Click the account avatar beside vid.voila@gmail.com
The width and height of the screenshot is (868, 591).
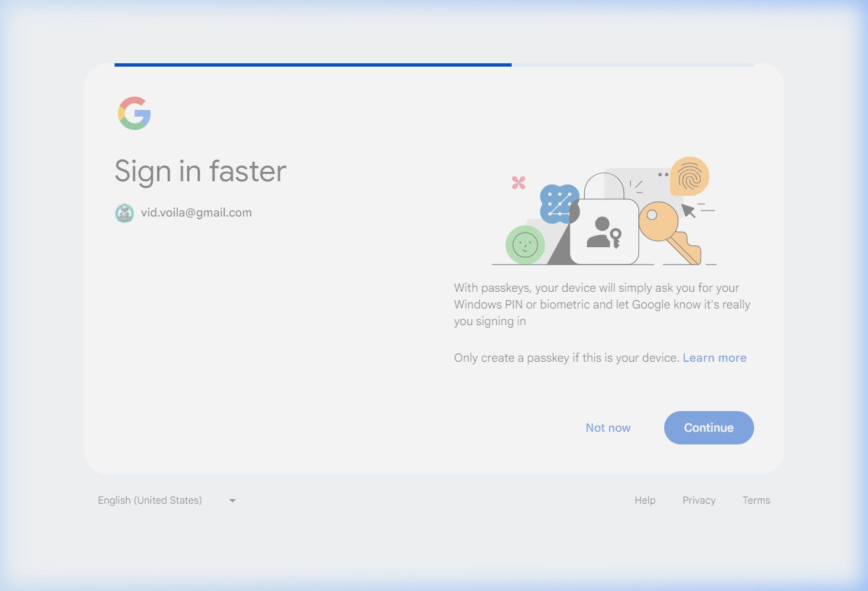(125, 213)
